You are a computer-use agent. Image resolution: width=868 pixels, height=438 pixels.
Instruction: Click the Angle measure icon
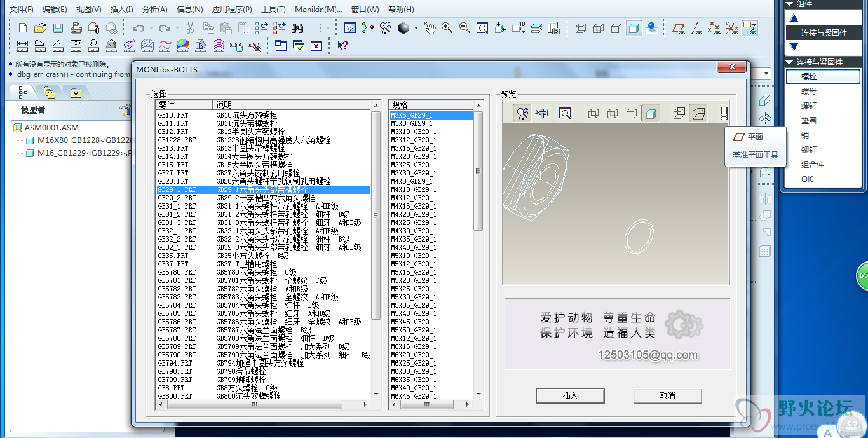(58, 46)
